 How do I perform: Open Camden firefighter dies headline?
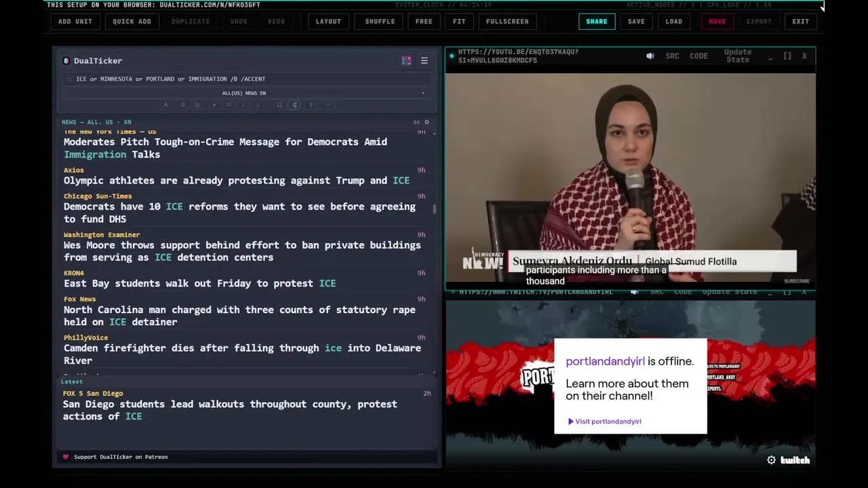click(x=242, y=354)
